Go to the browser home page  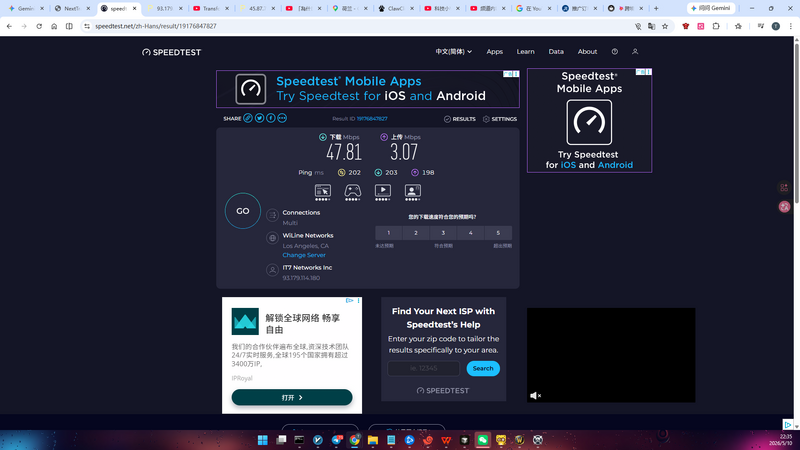54,26
